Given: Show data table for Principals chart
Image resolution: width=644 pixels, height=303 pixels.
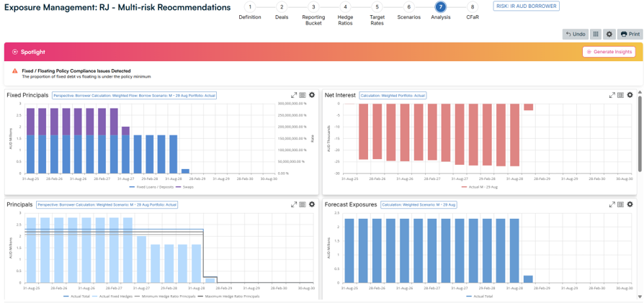Looking at the screenshot, I should click(303, 204).
